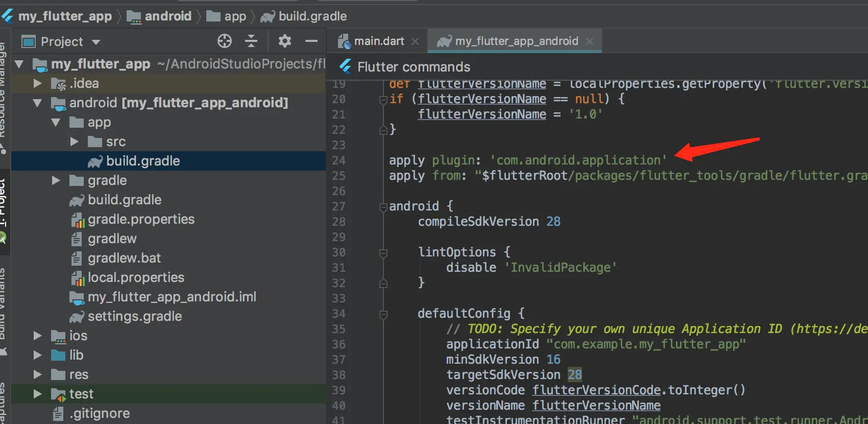Collapse the android module folder
Image resolution: width=868 pixels, height=424 pixels.
point(37,103)
